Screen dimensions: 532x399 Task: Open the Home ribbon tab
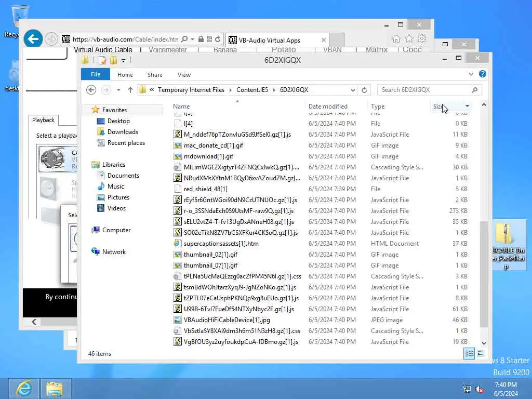coord(125,75)
